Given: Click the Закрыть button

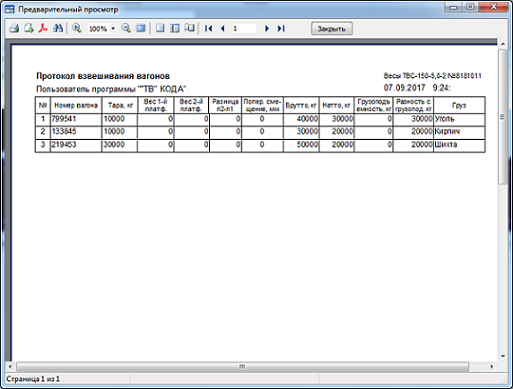Looking at the screenshot, I should (x=332, y=29).
